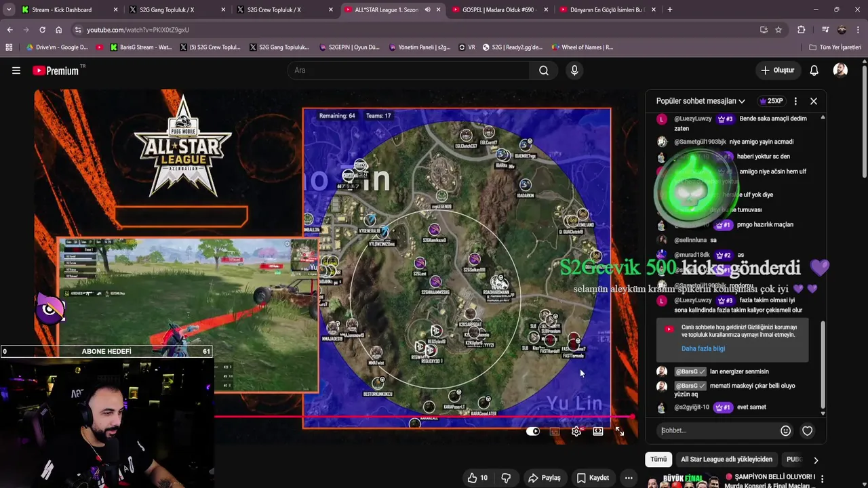The image size is (868, 488).
Task: Click the Paylaş share button
Action: (544, 478)
